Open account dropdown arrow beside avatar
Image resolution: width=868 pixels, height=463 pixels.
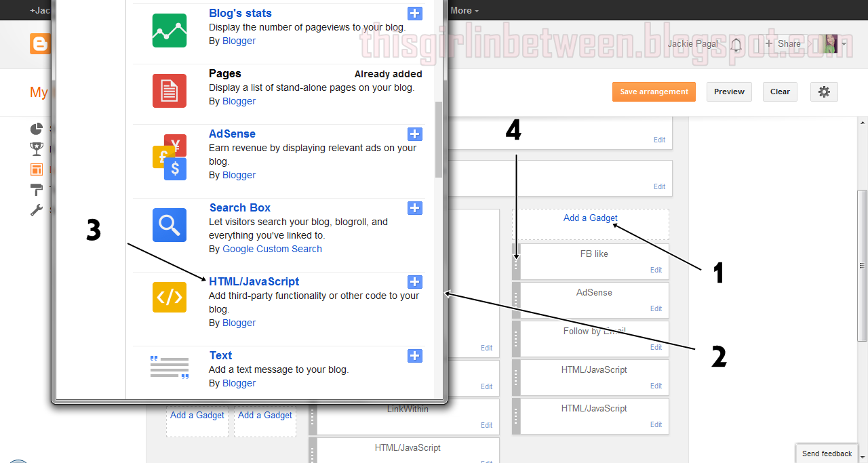(x=844, y=45)
